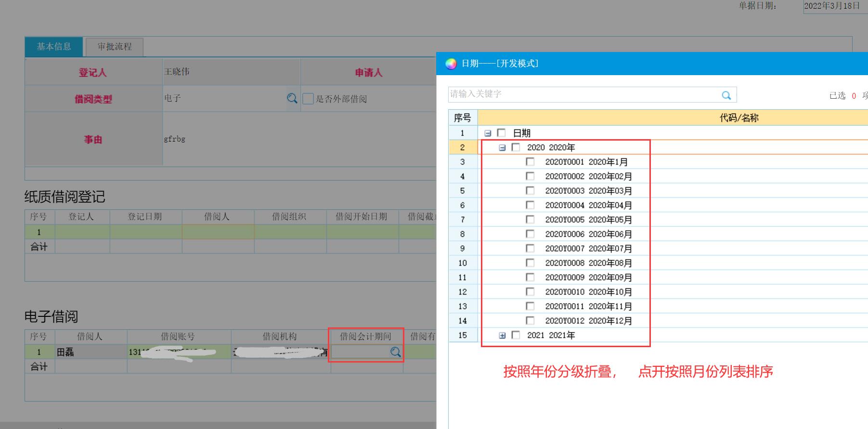Type in the 请输入关键字 search box
Viewport: 868px width, 429px height.
click(x=583, y=94)
